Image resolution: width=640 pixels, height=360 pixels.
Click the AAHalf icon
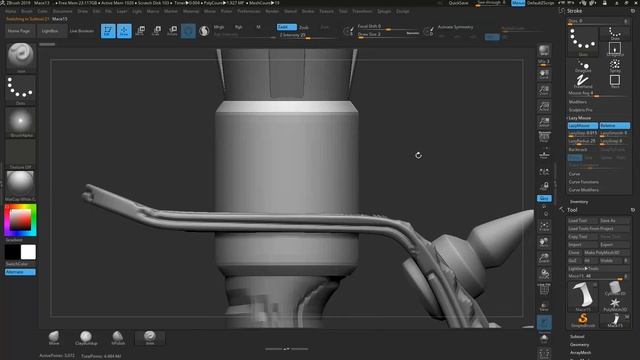click(544, 122)
